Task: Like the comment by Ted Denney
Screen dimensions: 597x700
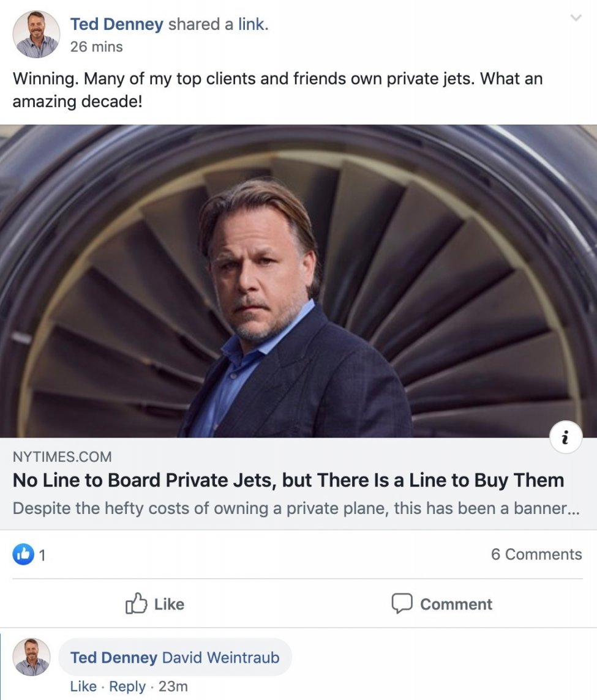Action: pos(83,687)
